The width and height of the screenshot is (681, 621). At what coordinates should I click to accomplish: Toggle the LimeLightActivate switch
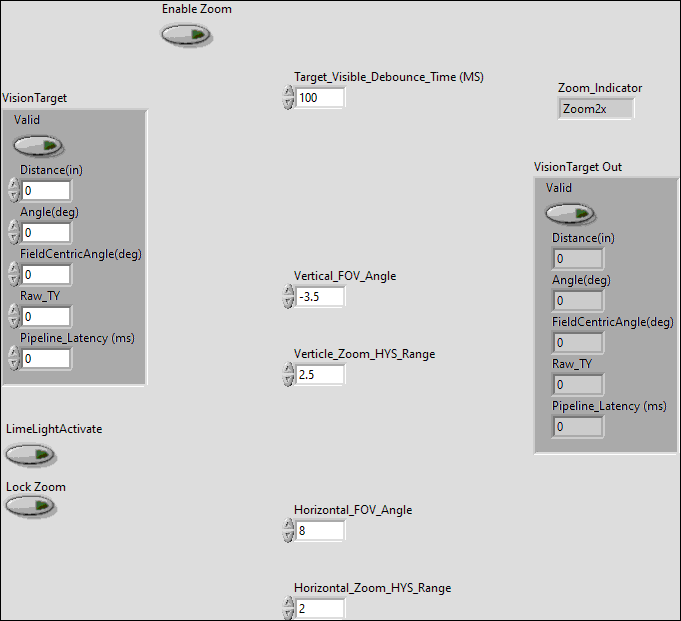30,455
